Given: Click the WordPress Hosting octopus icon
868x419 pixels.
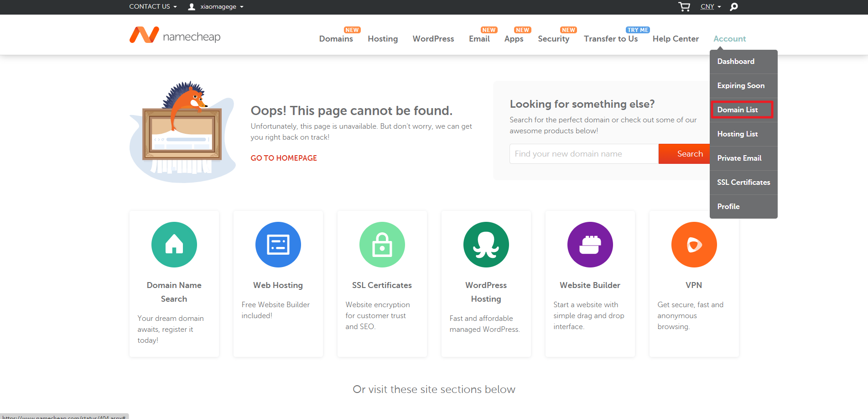Looking at the screenshot, I should pos(486,245).
